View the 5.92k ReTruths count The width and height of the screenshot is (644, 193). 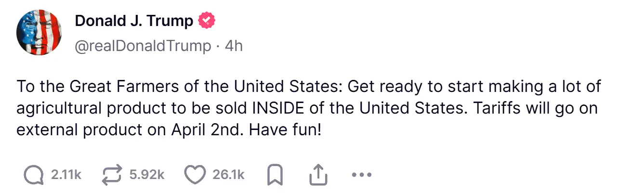[x=147, y=175]
